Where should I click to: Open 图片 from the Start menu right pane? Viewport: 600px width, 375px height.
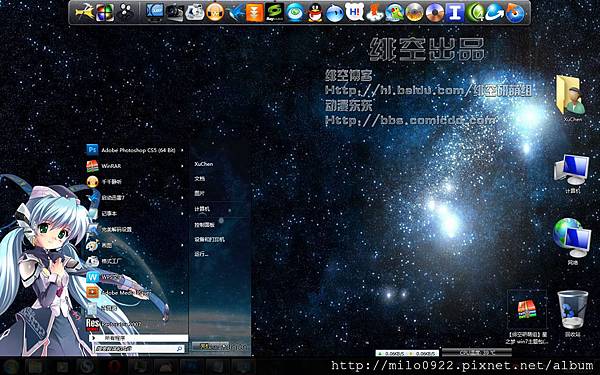tap(199, 194)
